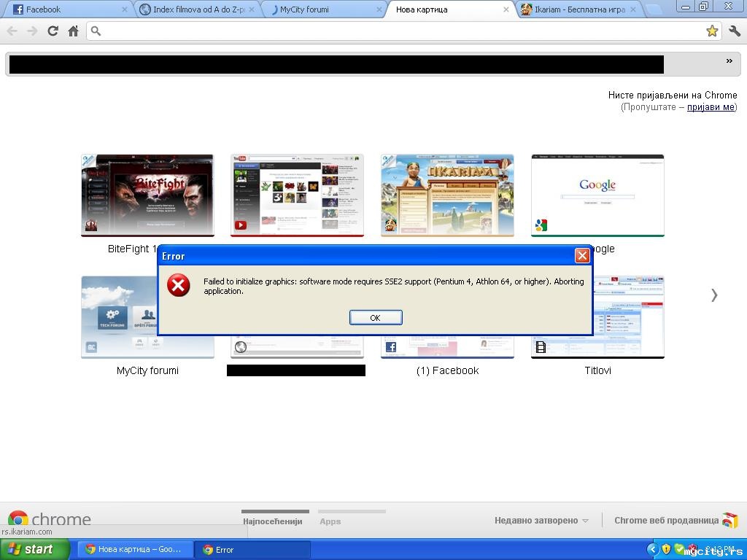The width and height of the screenshot is (747, 560).
Task: Go to next page of most visited
Action: 713,295
